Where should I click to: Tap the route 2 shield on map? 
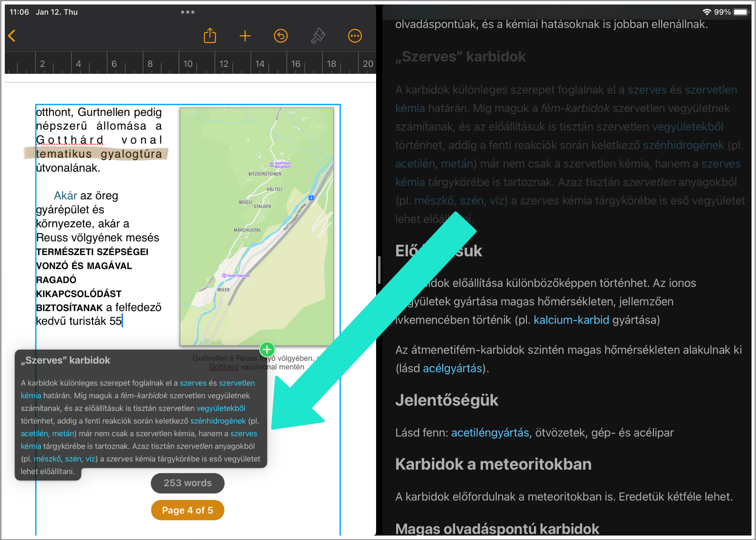(x=311, y=198)
